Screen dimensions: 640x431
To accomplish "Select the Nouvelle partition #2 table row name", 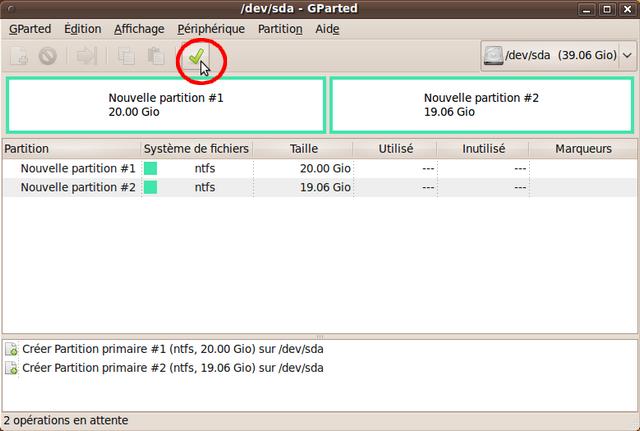I will pos(78,187).
